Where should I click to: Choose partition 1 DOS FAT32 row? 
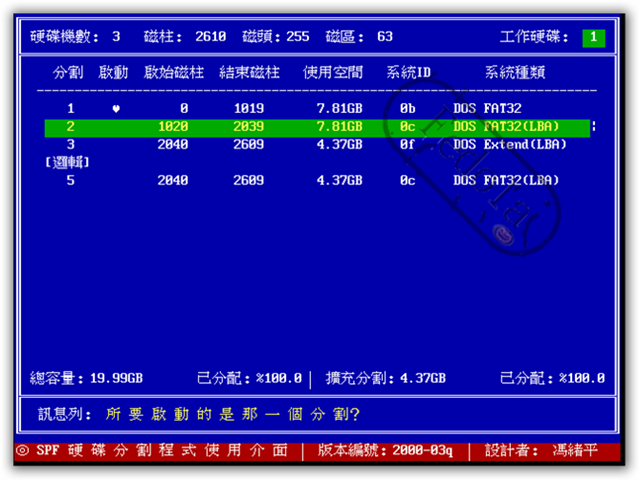tap(316, 108)
